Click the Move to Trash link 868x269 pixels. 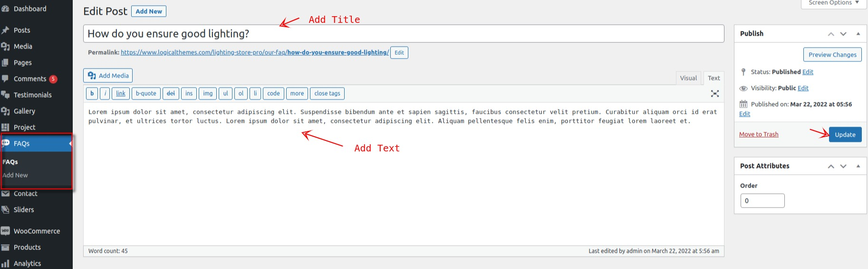(x=759, y=135)
